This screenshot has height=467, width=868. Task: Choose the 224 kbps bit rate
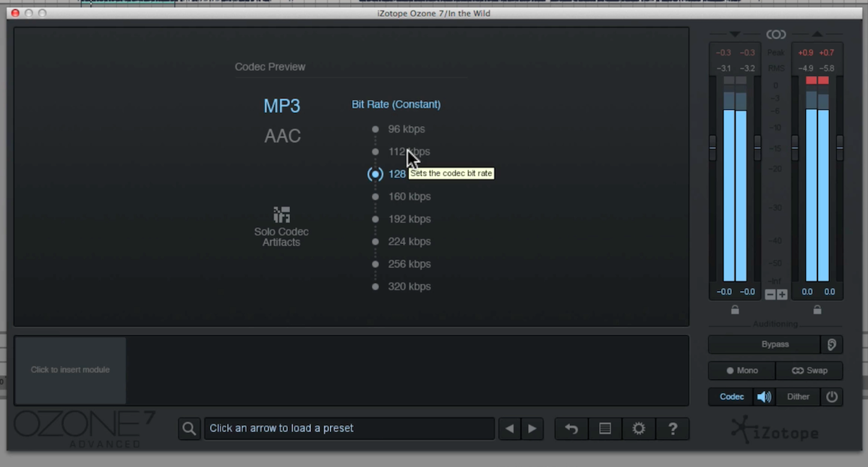(409, 241)
